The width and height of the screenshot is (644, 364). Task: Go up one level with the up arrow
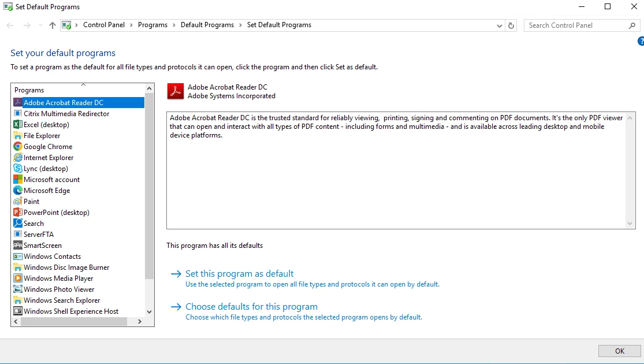pos(52,25)
